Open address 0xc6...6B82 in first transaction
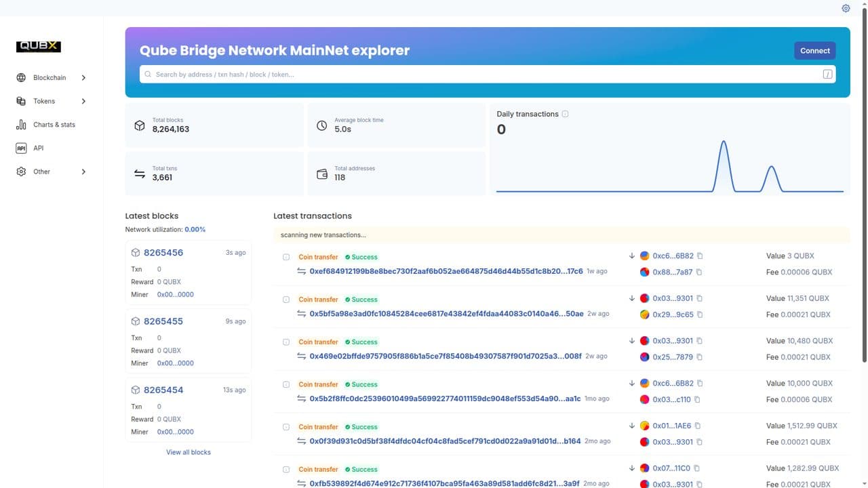 pos(673,256)
